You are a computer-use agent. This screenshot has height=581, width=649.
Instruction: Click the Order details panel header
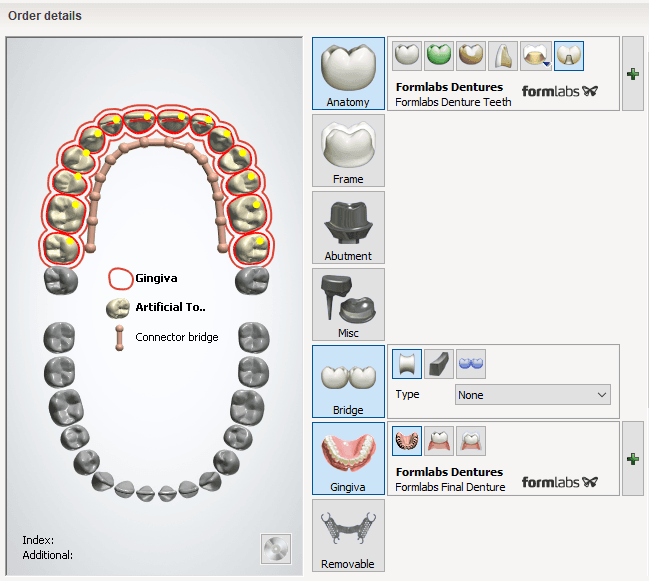(45, 16)
